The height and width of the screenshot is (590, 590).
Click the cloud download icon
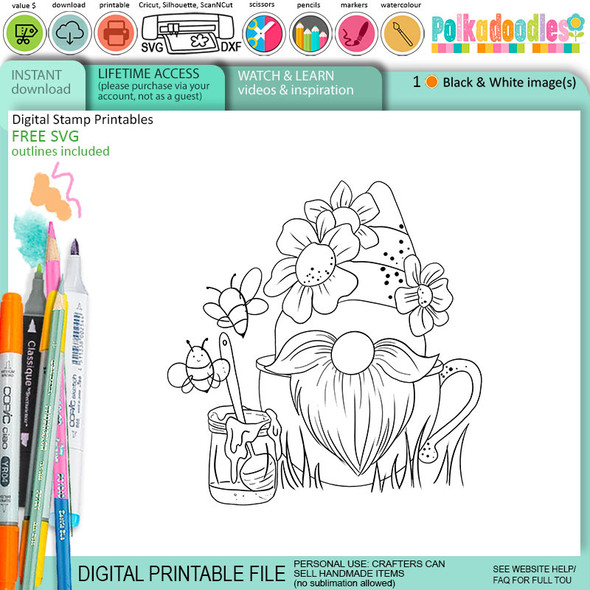(x=70, y=33)
